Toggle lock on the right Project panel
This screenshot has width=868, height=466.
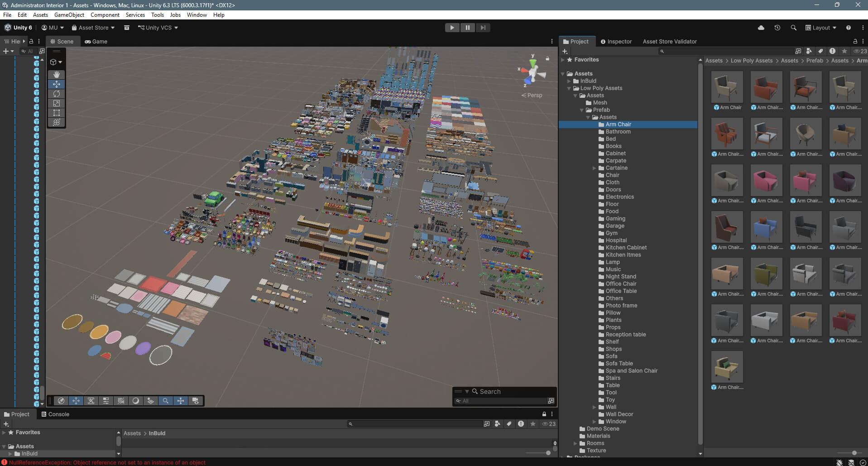855,41
